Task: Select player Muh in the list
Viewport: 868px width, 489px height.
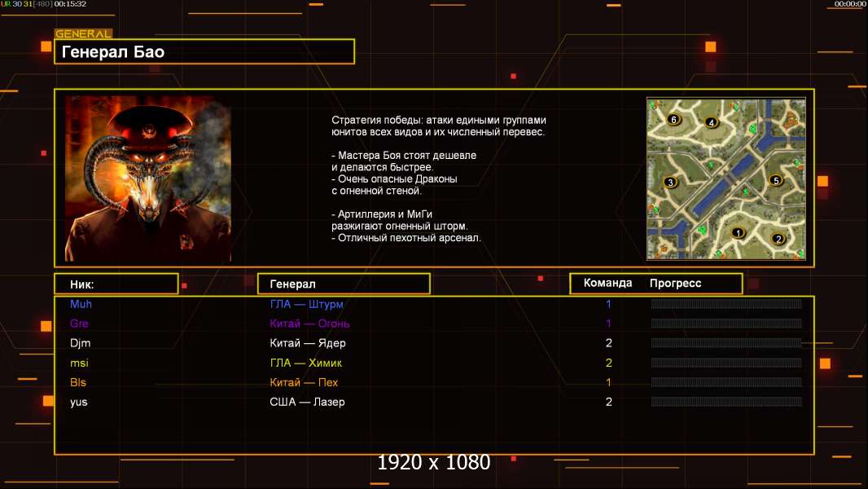Action: tap(81, 304)
